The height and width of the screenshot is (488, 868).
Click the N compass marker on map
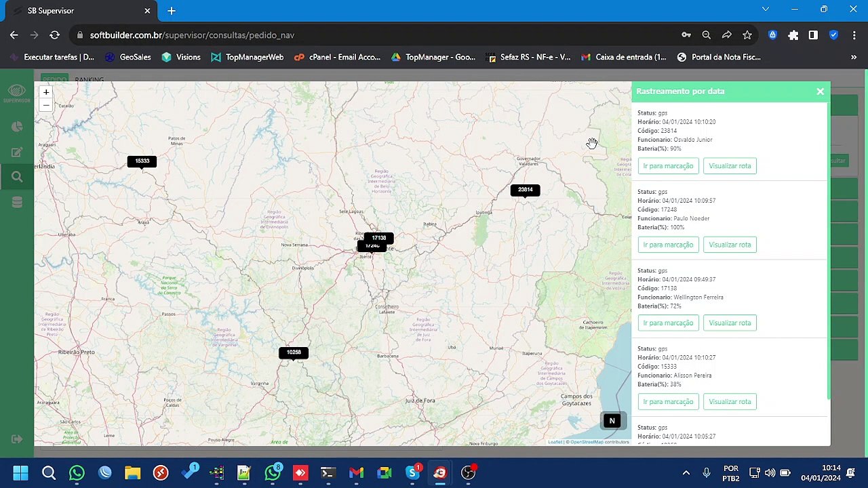pos(612,421)
